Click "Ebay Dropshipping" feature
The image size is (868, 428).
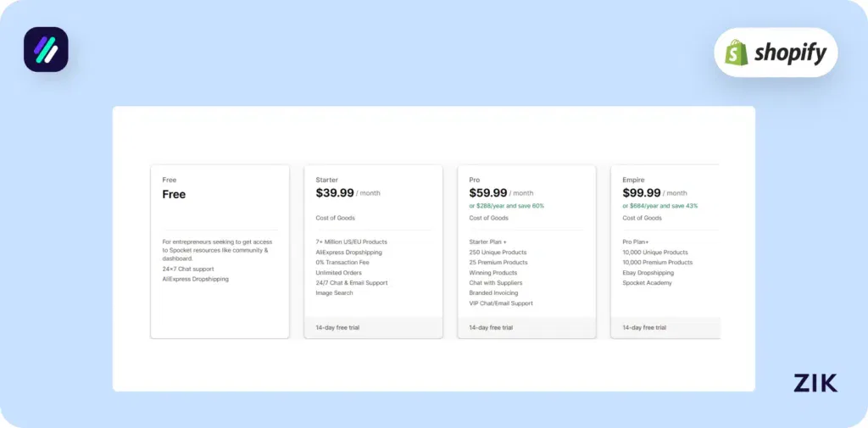648,273
